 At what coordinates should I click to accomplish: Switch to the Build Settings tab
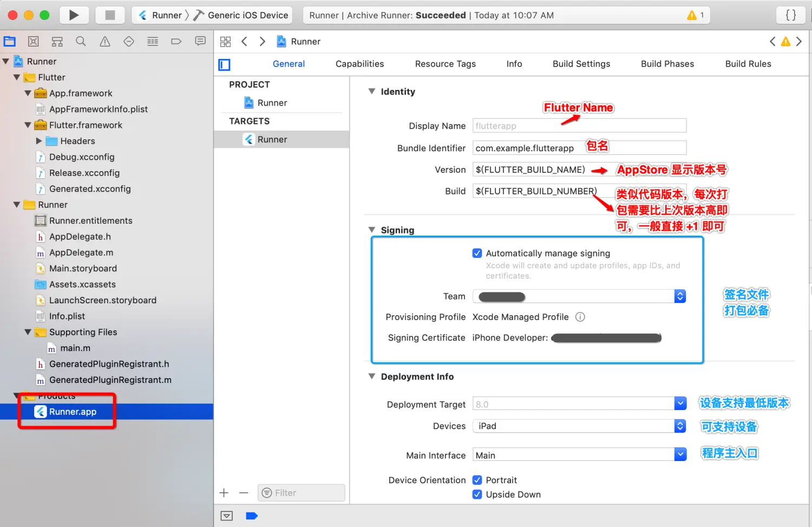pyautogui.click(x=581, y=64)
